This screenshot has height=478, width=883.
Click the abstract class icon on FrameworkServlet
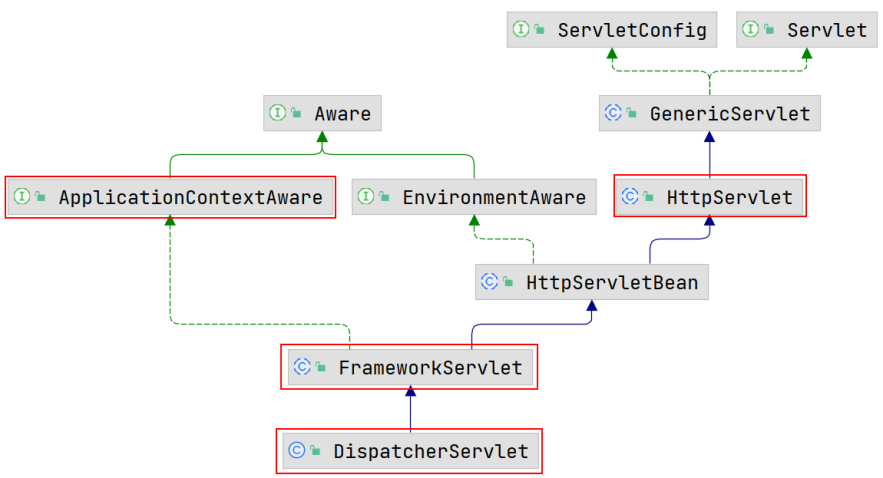(x=302, y=367)
